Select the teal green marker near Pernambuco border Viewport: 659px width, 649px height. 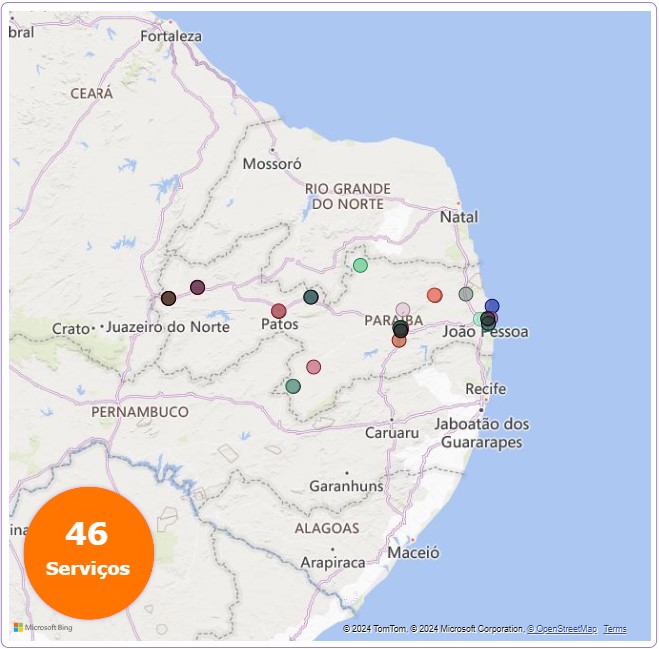pyautogui.click(x=293, y=386)
